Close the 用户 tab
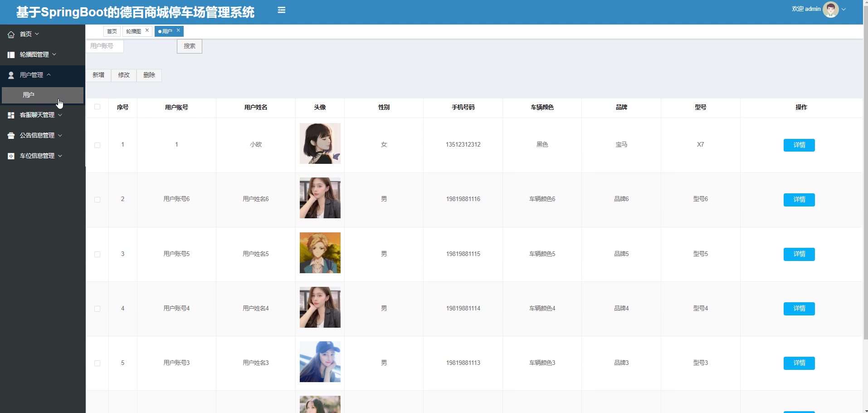Screen dimensions: 868x413 click(178, 30)
